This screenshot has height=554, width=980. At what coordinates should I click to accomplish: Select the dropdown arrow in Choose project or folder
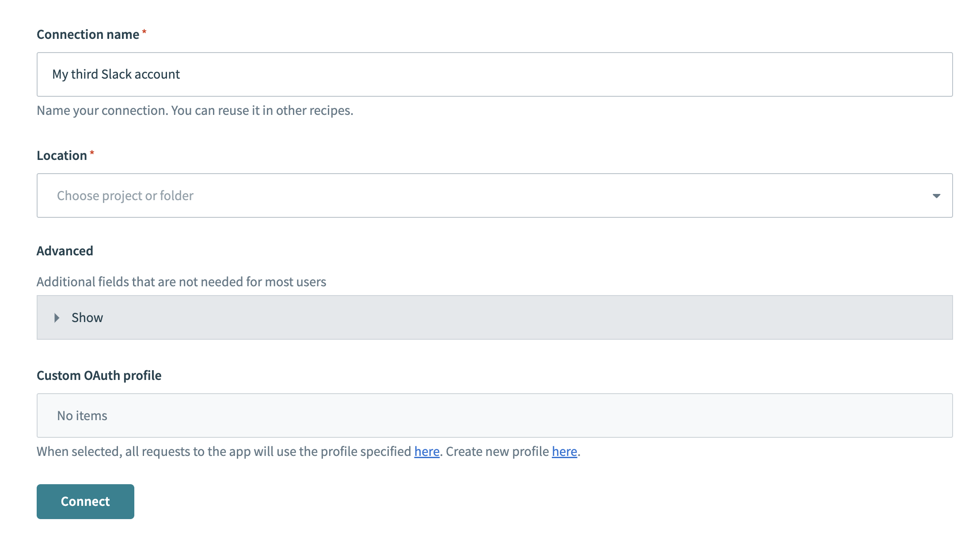point(937,196)
